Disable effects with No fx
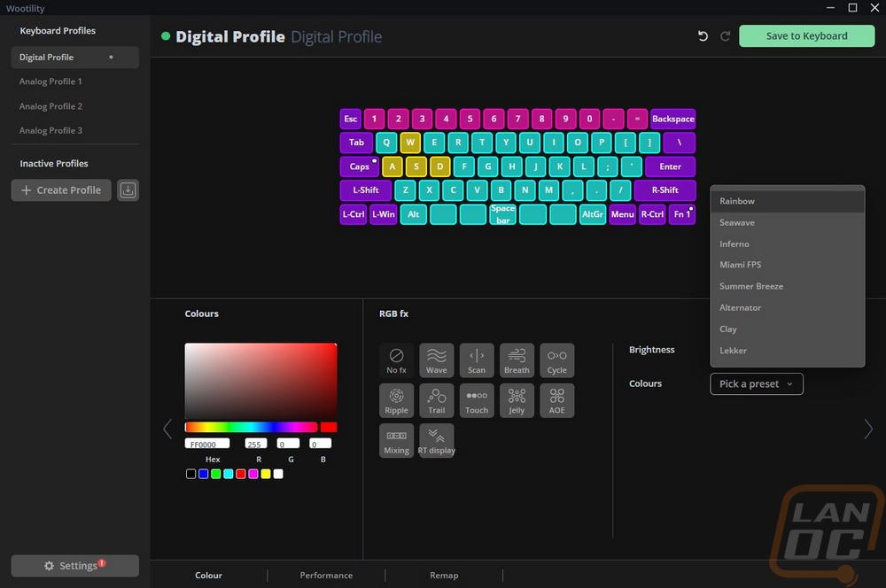The image size is (886, 588). (396, 360)
